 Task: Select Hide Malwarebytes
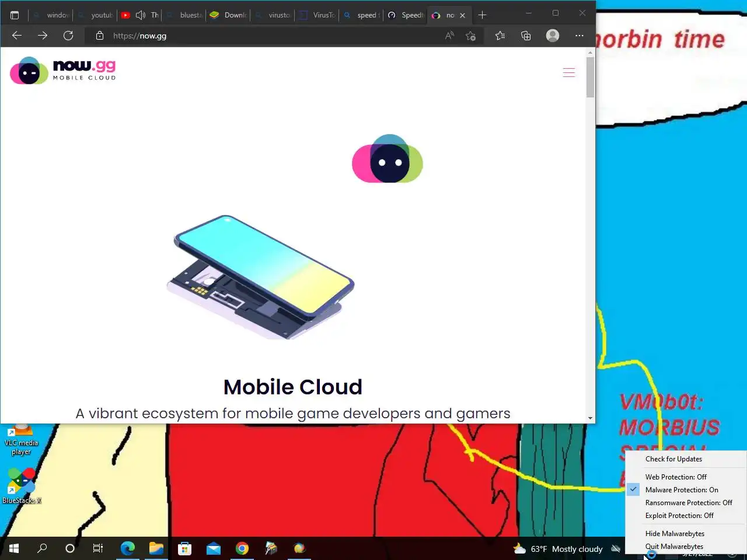(675, 534)
